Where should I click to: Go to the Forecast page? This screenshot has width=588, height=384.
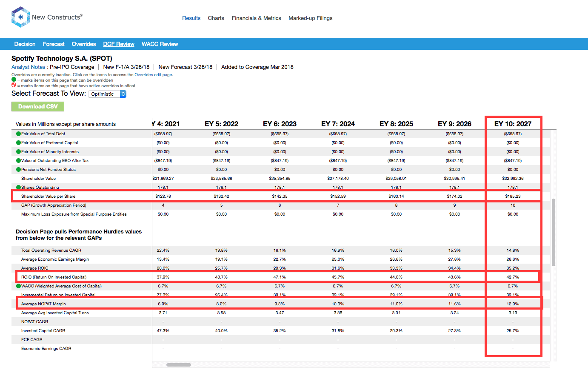54,44
